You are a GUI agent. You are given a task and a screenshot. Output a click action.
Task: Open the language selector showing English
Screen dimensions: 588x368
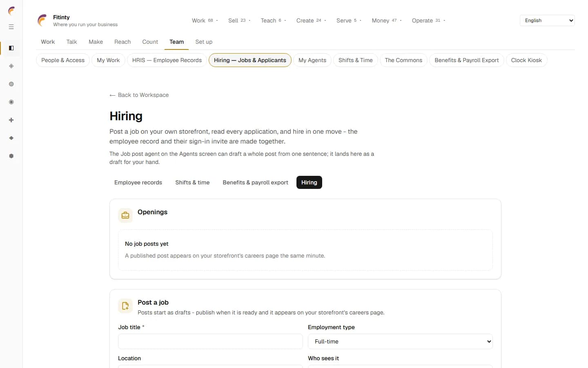pos(547,20)
